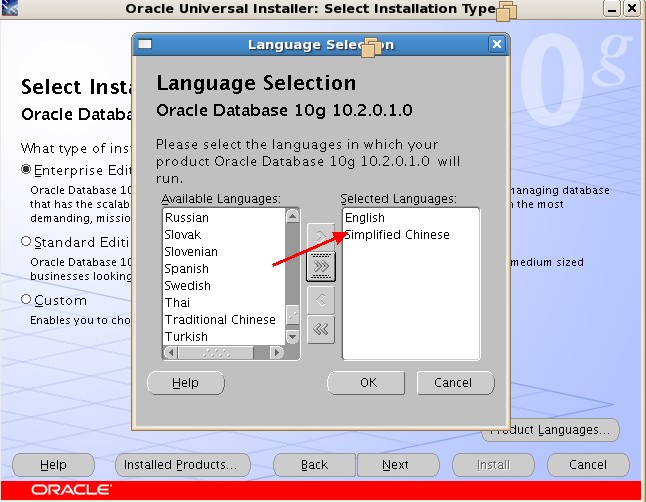The image size is (646, 502).
Task: Cancel the Language Selection dialog
Action: (455, 383)
